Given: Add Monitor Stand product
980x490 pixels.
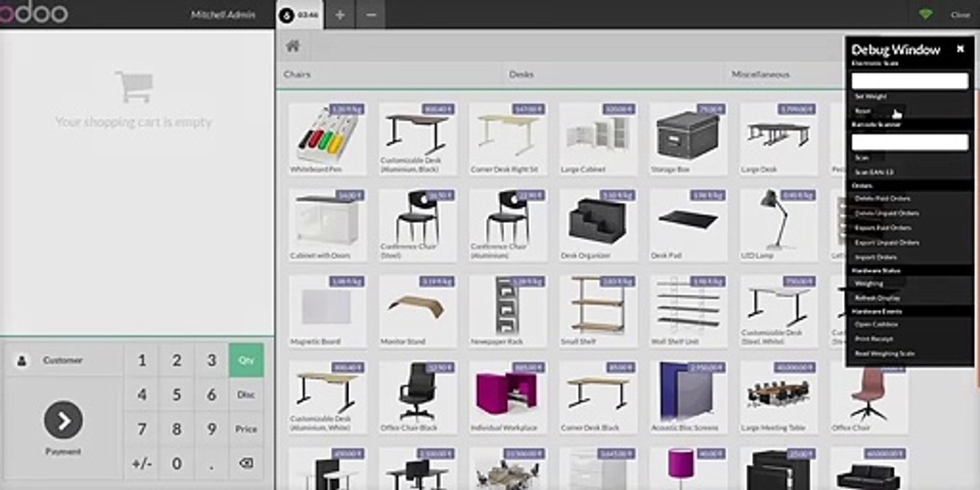Looking at the screenshot, I should [x=418, y=311].
